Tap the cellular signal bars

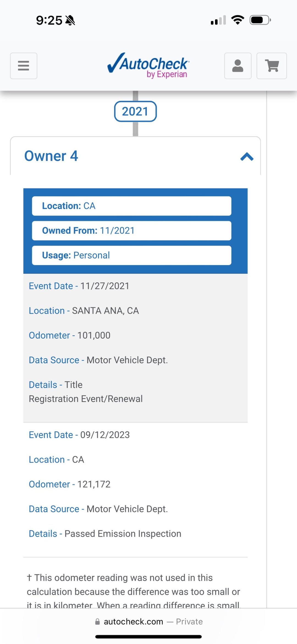point(218,20)
